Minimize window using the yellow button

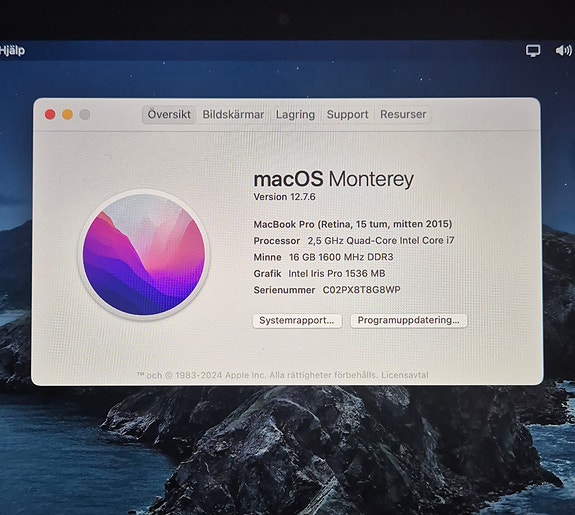point(67,114)
